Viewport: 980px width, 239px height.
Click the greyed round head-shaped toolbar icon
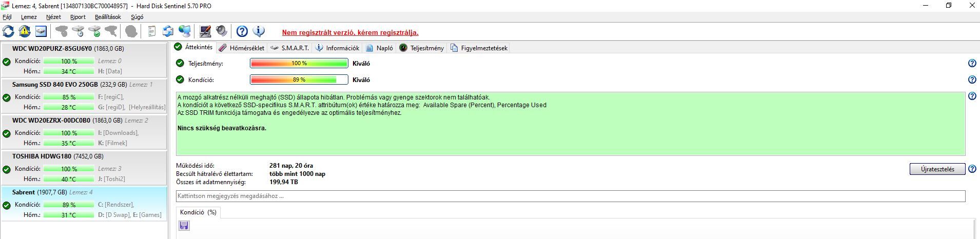click(131, 31)
